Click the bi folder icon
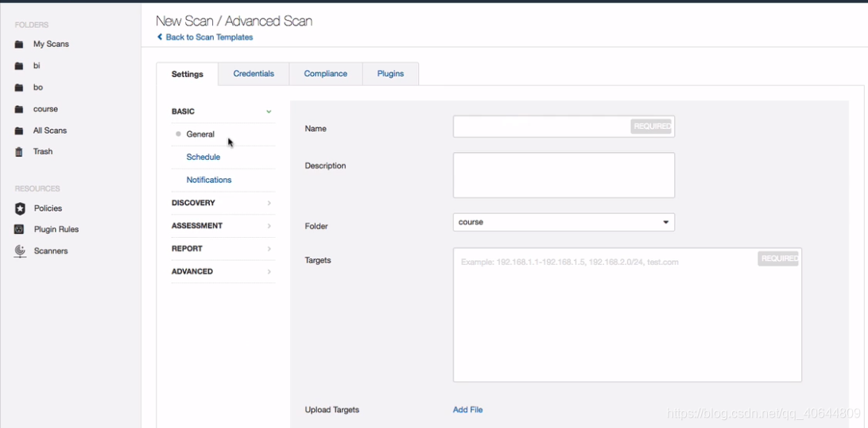Viewport: 868px width, 428px height. 19,66
